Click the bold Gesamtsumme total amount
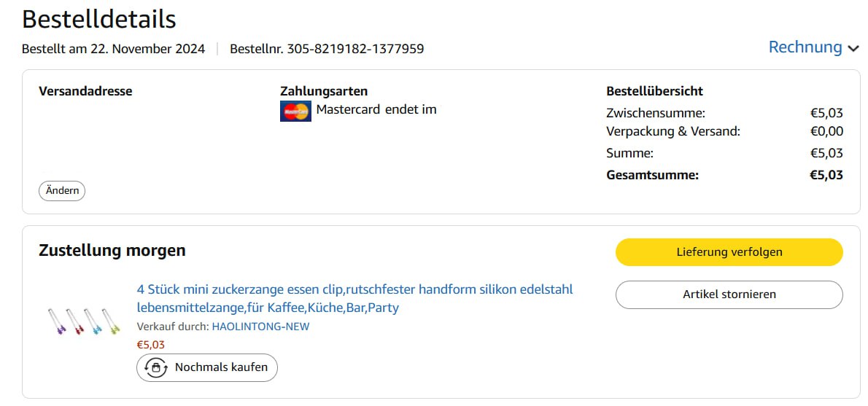The image size is (868, 406). 826,175
